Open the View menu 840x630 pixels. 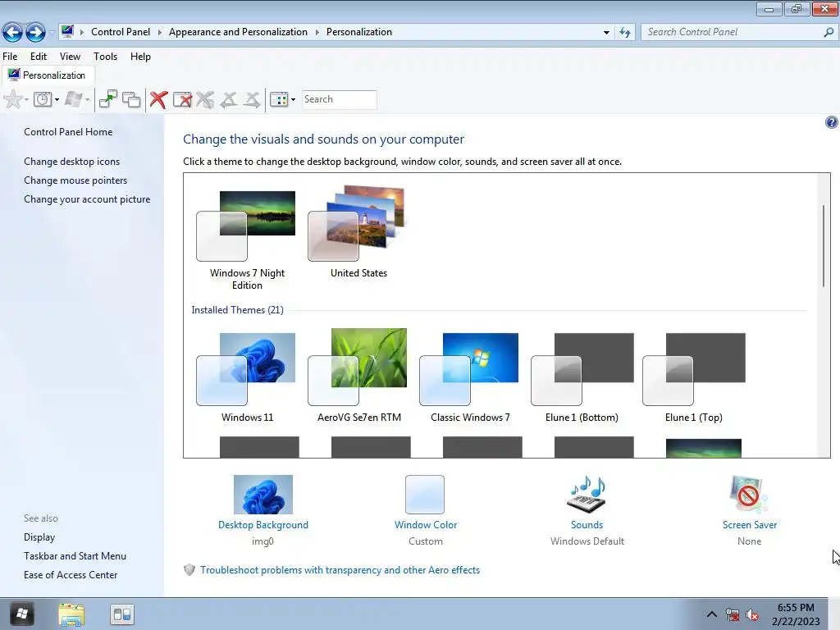(x=70, y=57)
